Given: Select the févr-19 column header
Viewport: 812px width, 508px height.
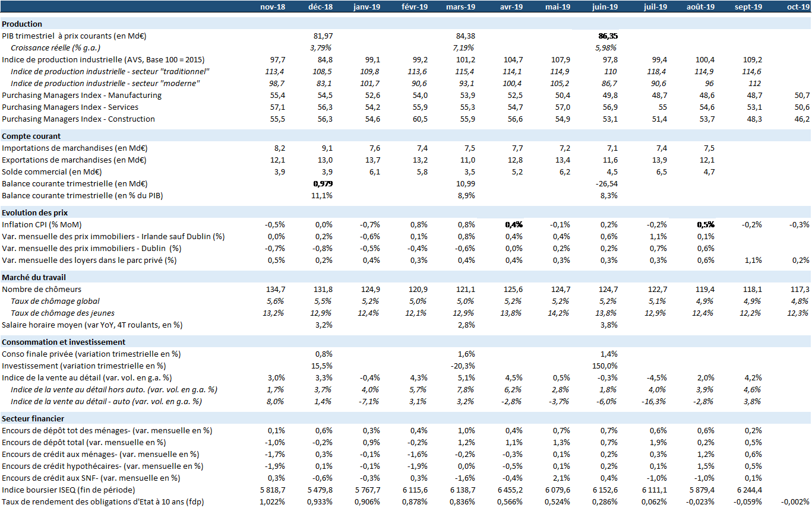Looking at the screenshot, I should 415,7.
